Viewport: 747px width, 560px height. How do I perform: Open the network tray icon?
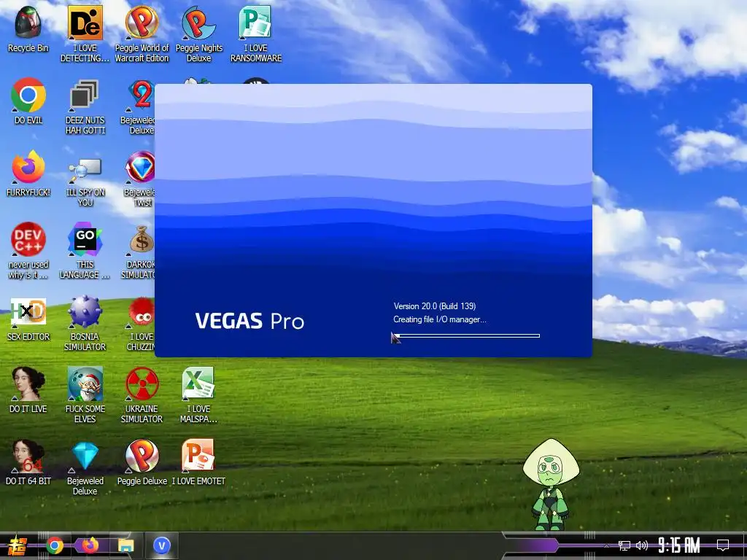click(624, 545)
